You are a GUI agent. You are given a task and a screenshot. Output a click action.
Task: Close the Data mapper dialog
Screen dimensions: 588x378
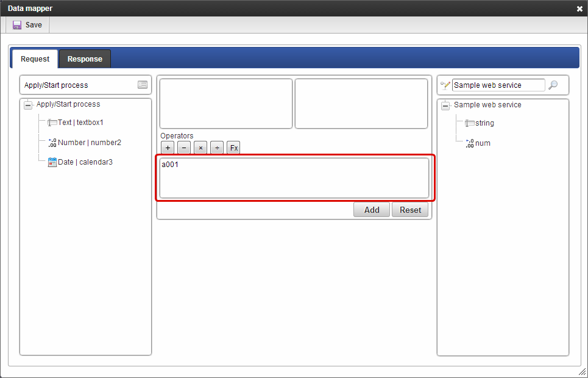[579, 9]
